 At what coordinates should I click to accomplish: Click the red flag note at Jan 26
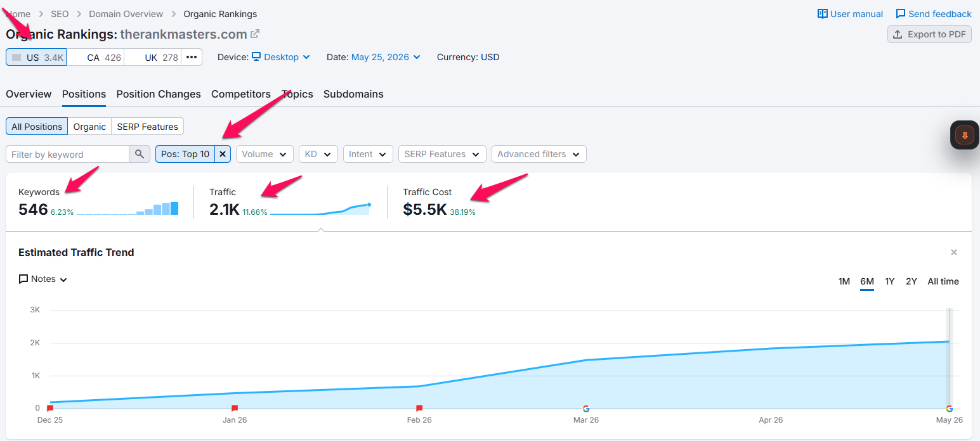point(235,408)
